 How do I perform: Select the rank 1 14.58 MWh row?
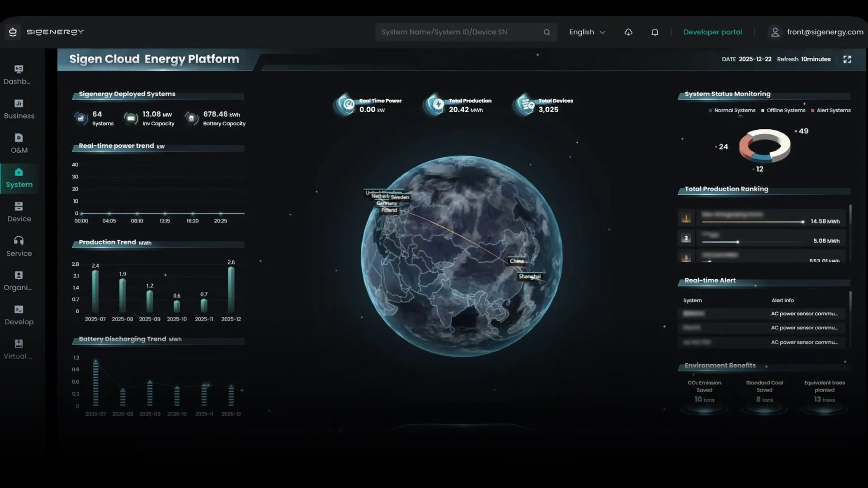pos(761,218)
